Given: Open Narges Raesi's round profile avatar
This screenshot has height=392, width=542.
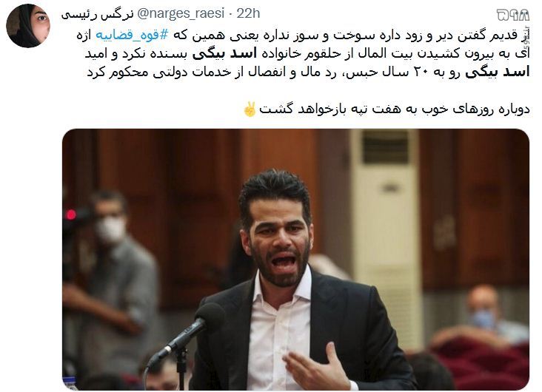Looking at the screenshot, I should [28, 26].
